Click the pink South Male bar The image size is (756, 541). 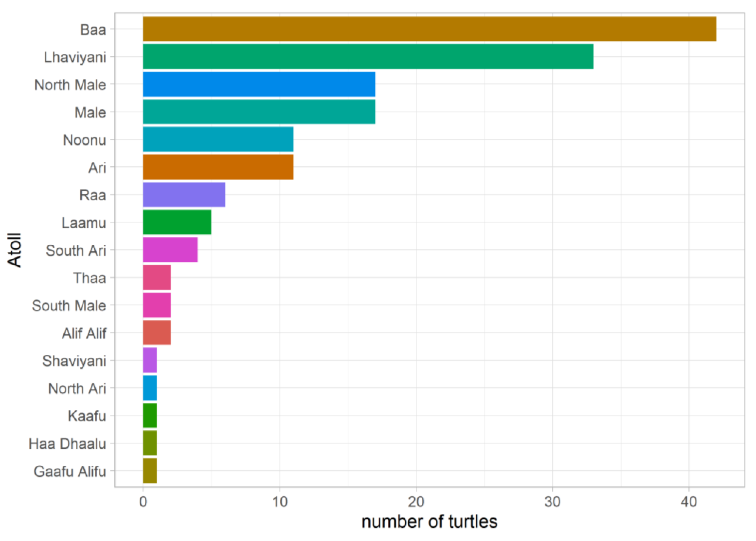pos(157,305)
